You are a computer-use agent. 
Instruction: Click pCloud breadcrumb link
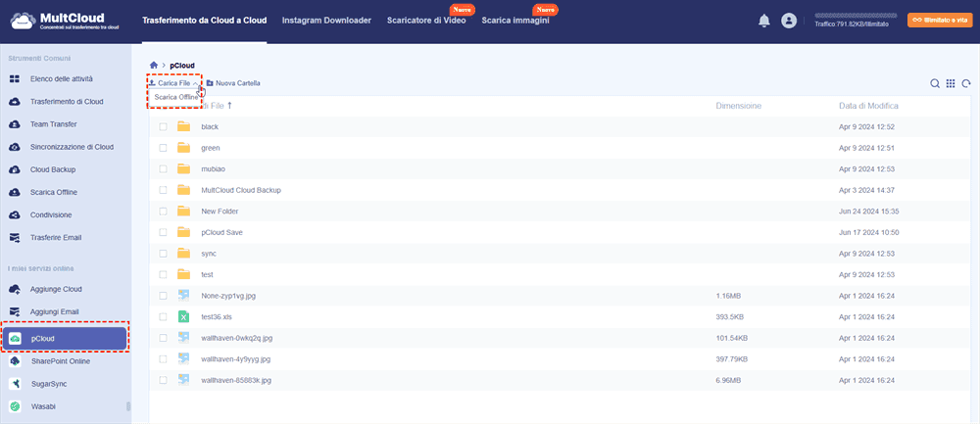click(x=182, y=65)
